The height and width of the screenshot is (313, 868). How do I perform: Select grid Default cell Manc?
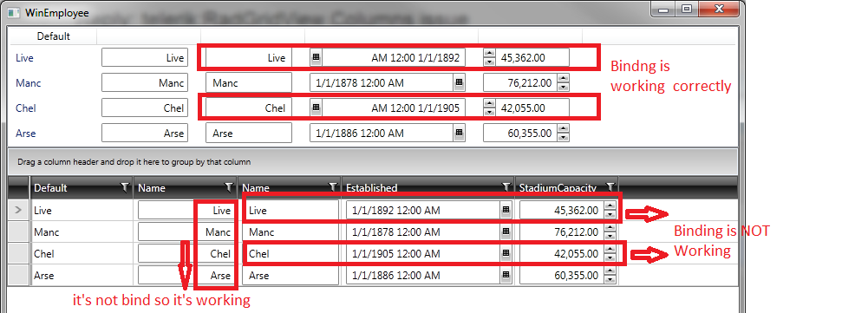click(82, 232)
